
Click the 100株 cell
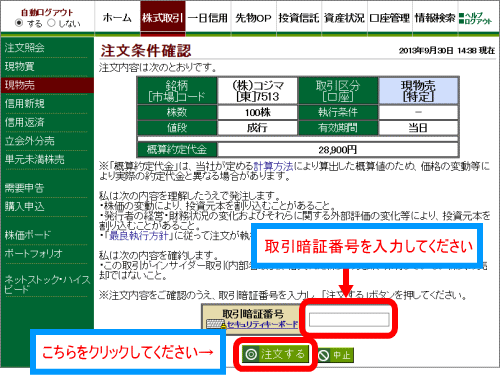(x=257, y=112)
